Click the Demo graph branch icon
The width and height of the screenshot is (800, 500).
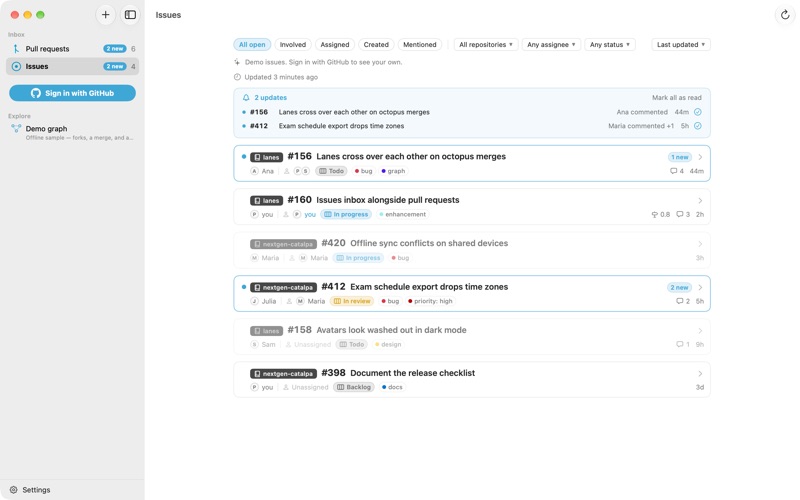[x=16, y=129]
